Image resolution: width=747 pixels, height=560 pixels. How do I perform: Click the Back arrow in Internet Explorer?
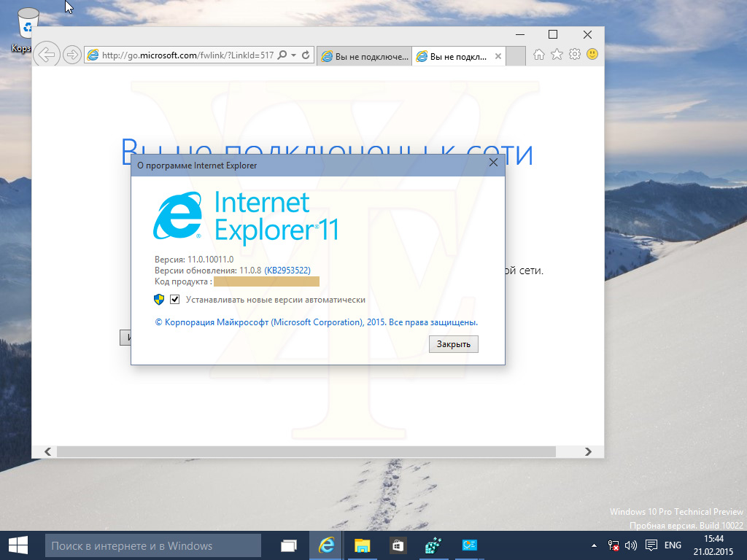(x=47, y=55)
